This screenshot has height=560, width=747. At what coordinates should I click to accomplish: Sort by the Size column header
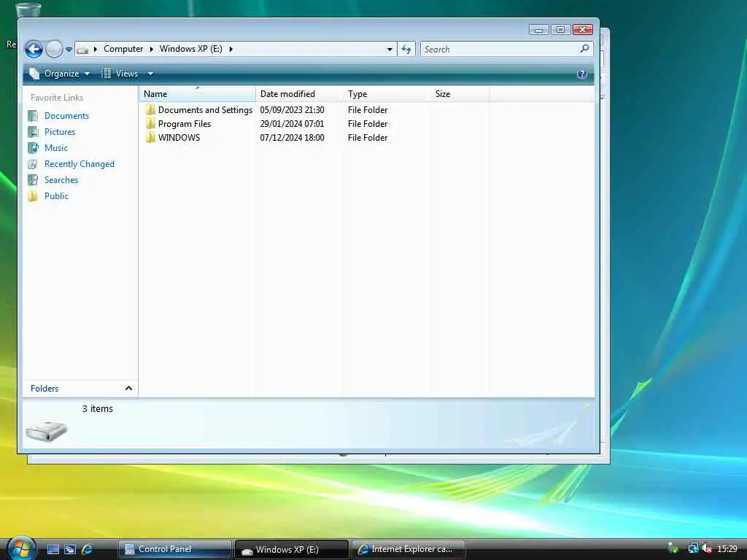pos(460,94)
